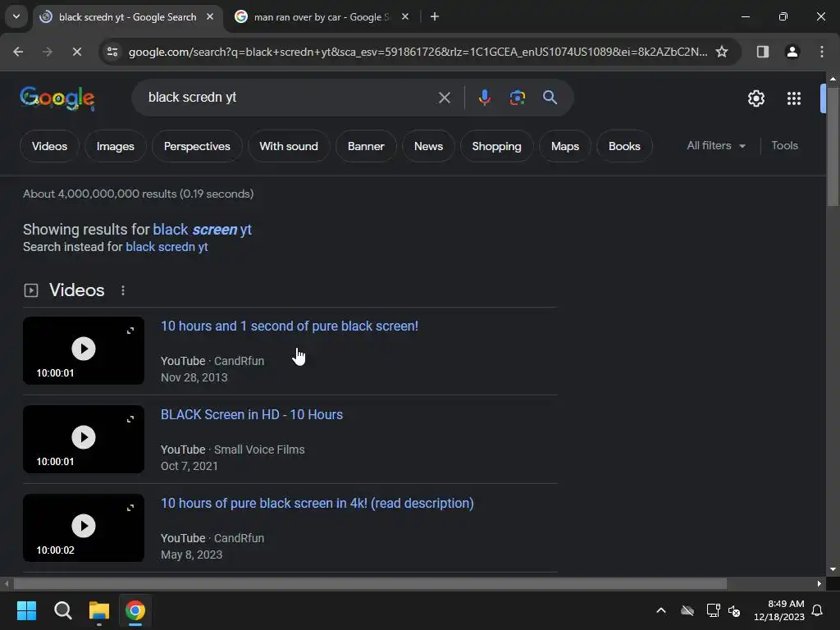Click the URL address bar text
Image resolution: width=840 pixels, height=630 pixels.
click(418, 52)
